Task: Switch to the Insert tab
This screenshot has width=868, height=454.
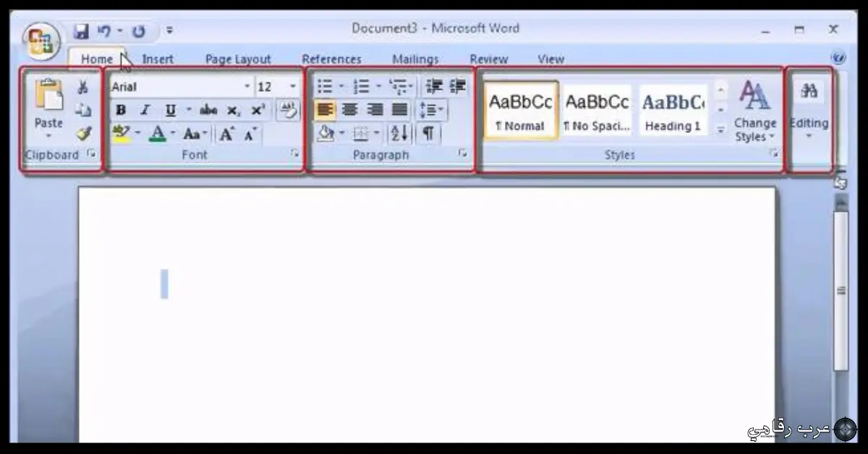Action: 157,59
